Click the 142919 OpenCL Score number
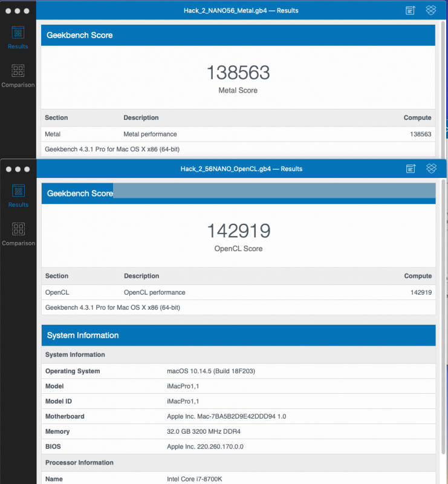The height and width of the screenshot is (484, 448). [239, 231]
